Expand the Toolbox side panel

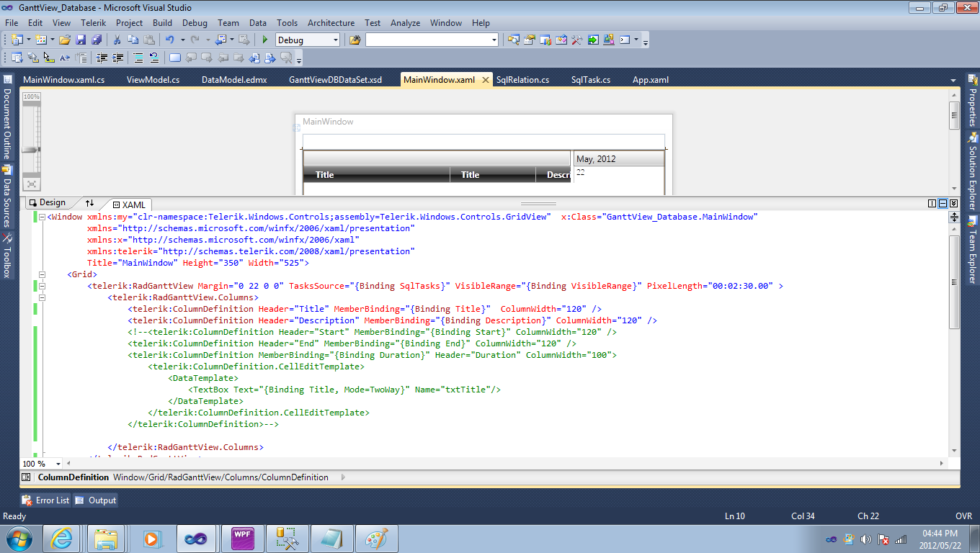(7, 256)
